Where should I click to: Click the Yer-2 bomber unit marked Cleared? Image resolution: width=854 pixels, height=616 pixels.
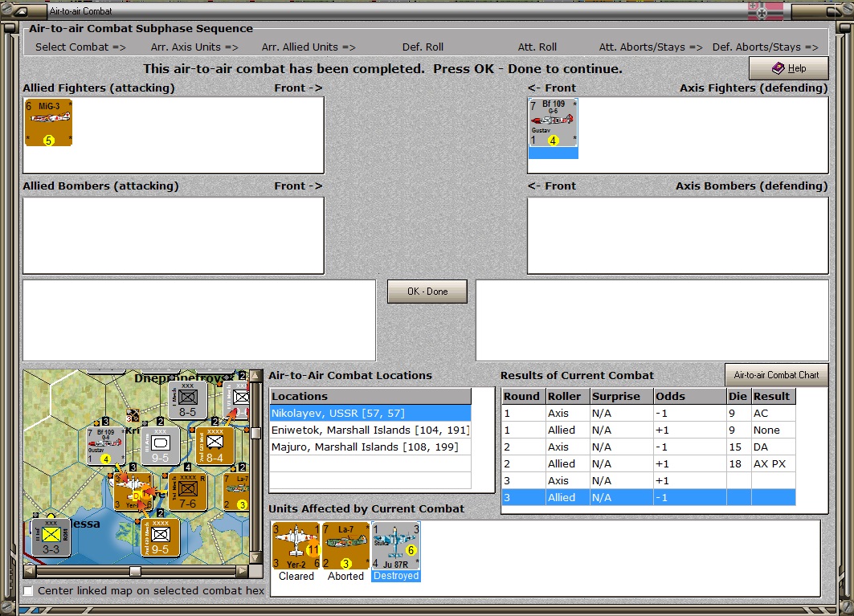click(x=296, y=546)
